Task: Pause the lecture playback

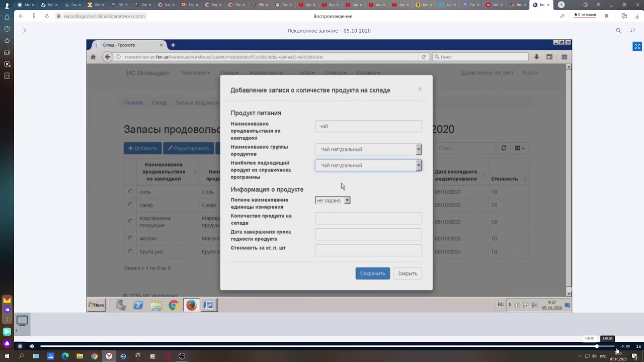Action: click(x=20, y=346)
